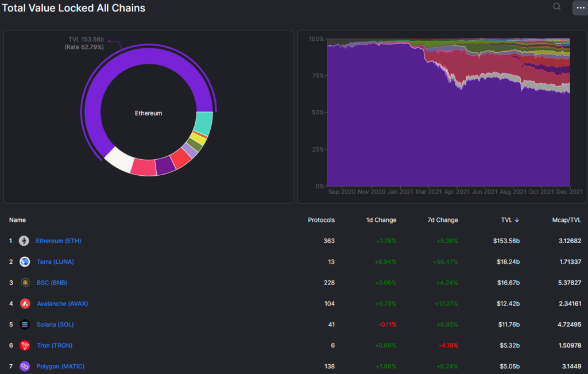Click the Polygon MATIC logo icon
Screen dimensions: 588x374
(x=25, y=366)
